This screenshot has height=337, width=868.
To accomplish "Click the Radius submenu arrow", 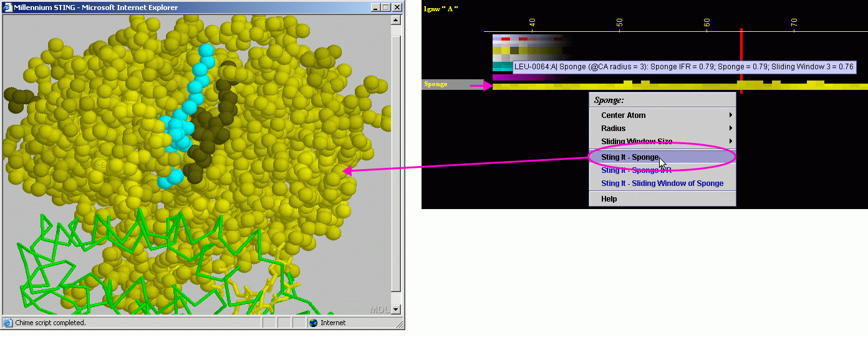I will coord(730,128).
